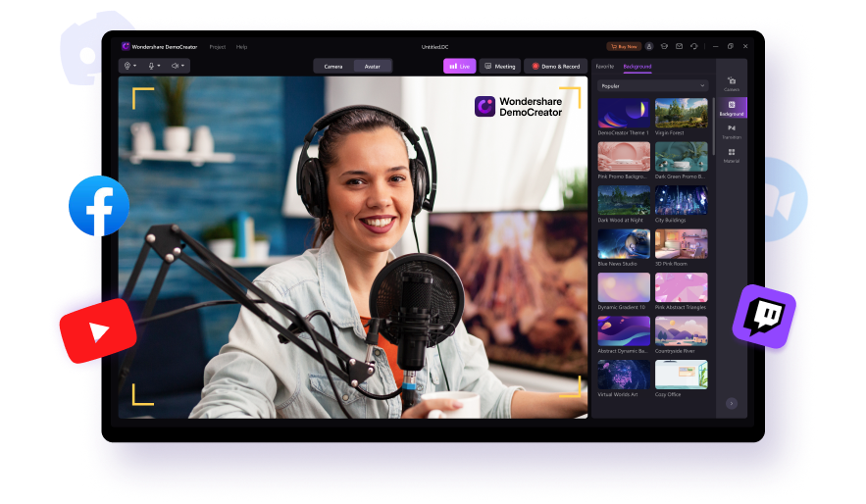Click the speaker audio icon in the toolbar

tap(175, 66)
